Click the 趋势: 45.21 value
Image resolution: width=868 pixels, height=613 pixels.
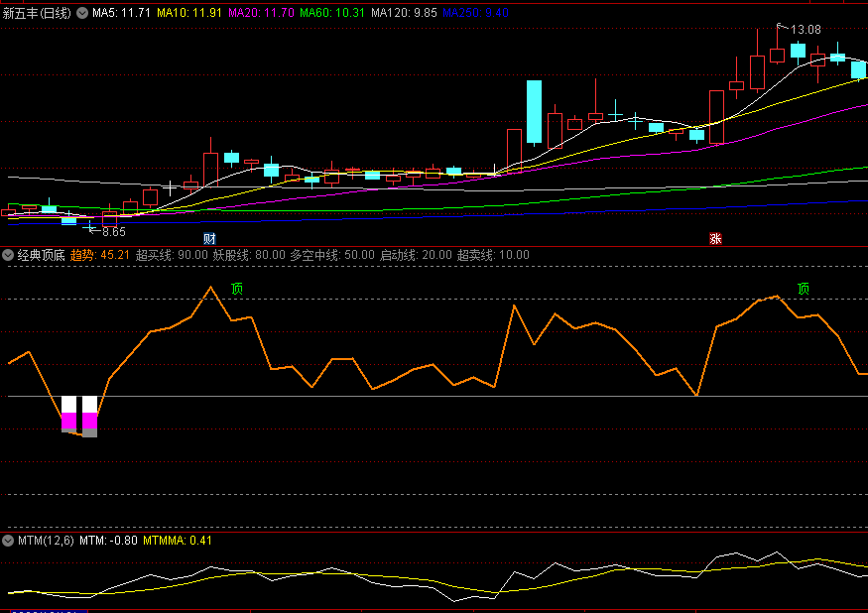click(99, 255)
